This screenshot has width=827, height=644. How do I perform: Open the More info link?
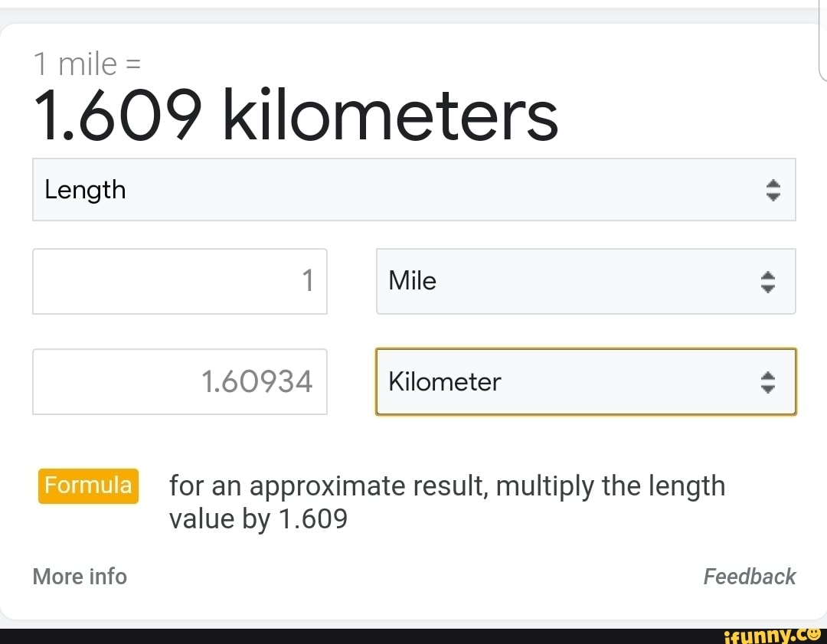80,577
